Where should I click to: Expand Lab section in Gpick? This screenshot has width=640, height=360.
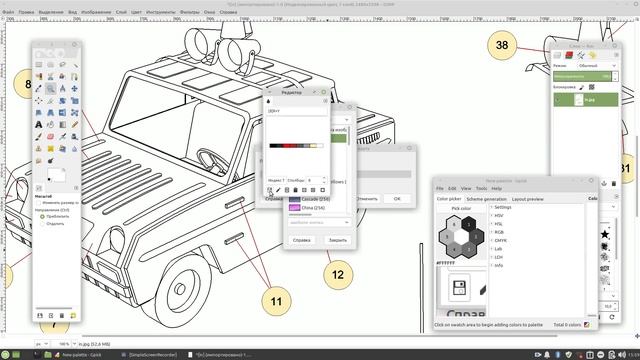coord(492,249)
